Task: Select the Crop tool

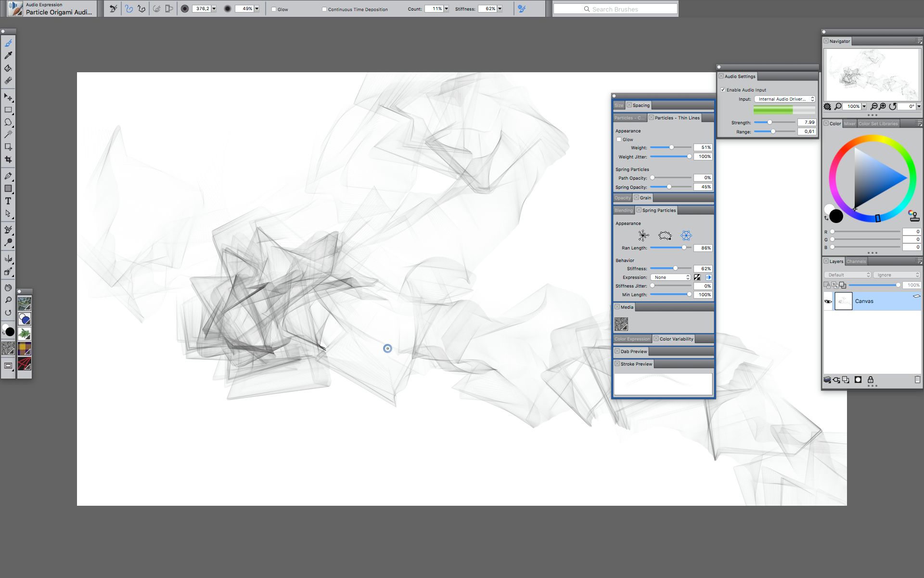Action: (8, 159)
